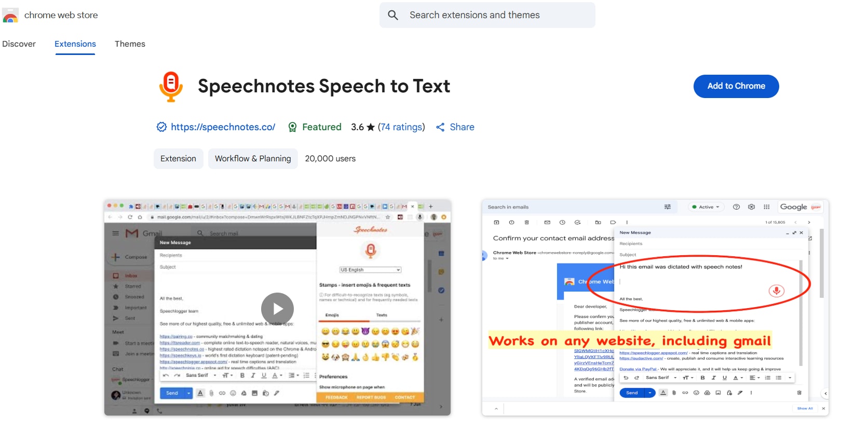Open the https://speechnotes.co/ link
The height and width of the screenshot is (442, 868).
click(x=223, y=127)
